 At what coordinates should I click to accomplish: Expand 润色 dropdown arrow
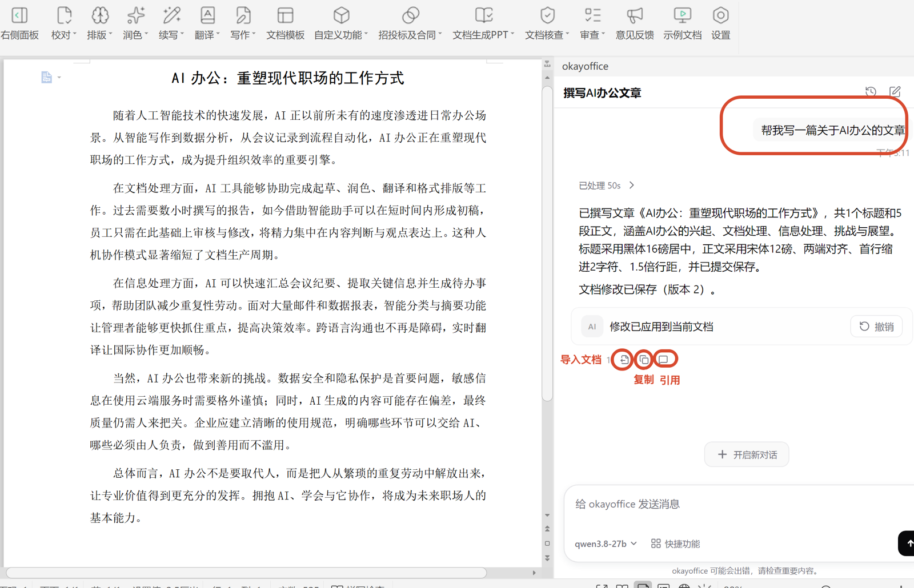pos(146,34)
